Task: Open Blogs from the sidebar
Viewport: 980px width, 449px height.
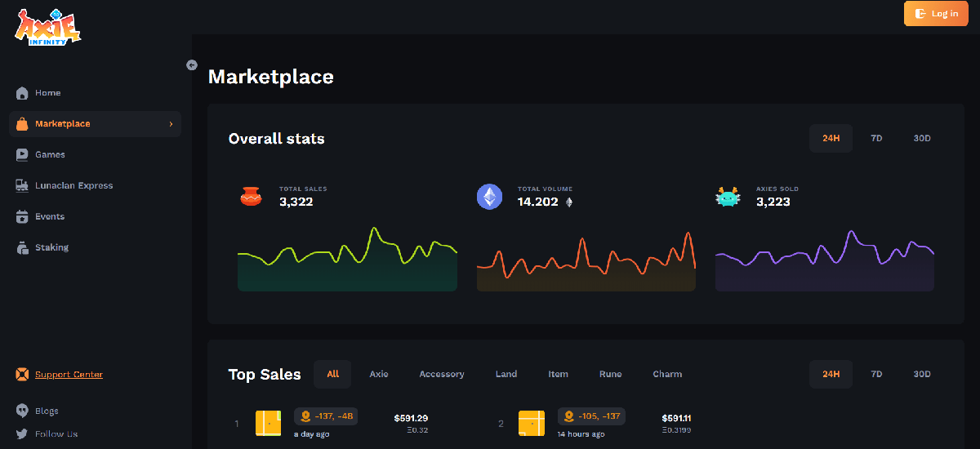Action: (47, 411)
